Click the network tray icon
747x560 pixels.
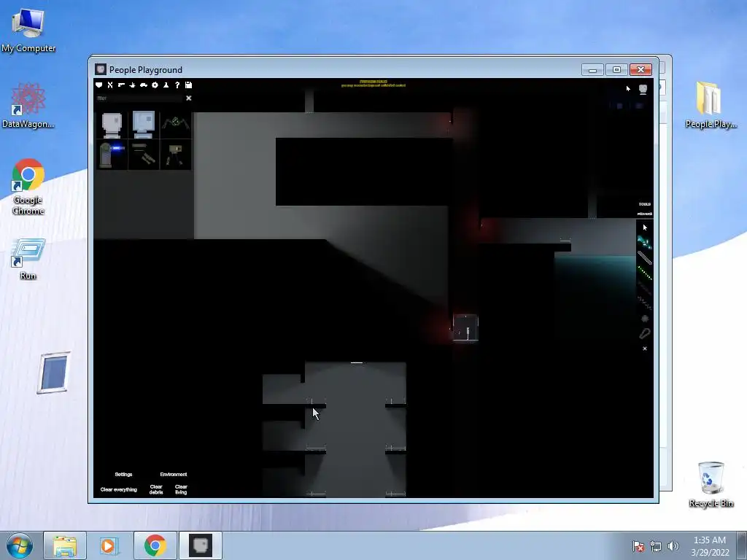(656, 547)
